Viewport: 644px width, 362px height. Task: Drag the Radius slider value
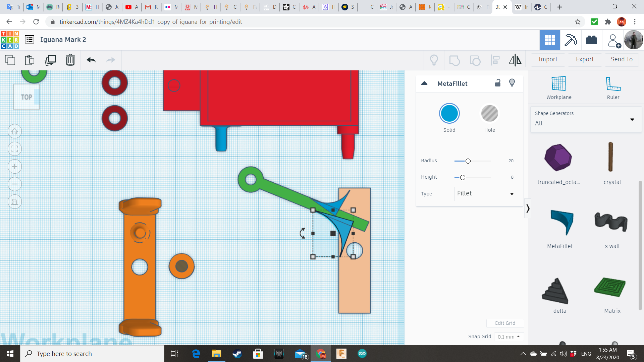(468, 161)
